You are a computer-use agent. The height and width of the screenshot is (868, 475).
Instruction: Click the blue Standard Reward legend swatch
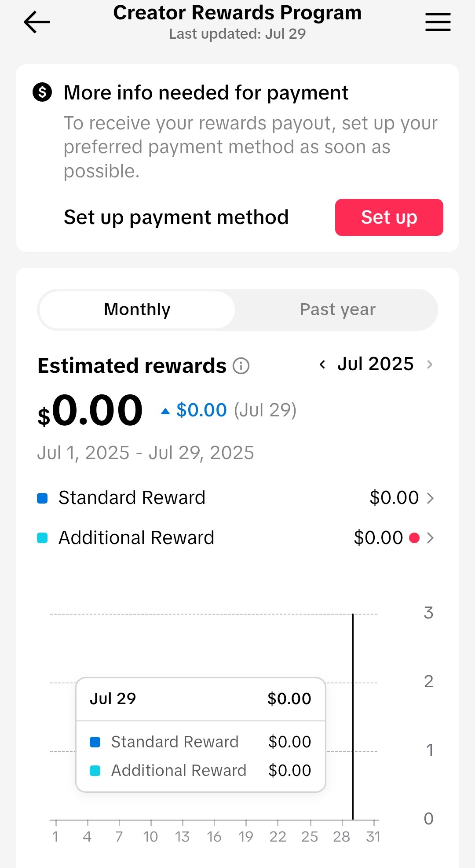pos(42,498)
